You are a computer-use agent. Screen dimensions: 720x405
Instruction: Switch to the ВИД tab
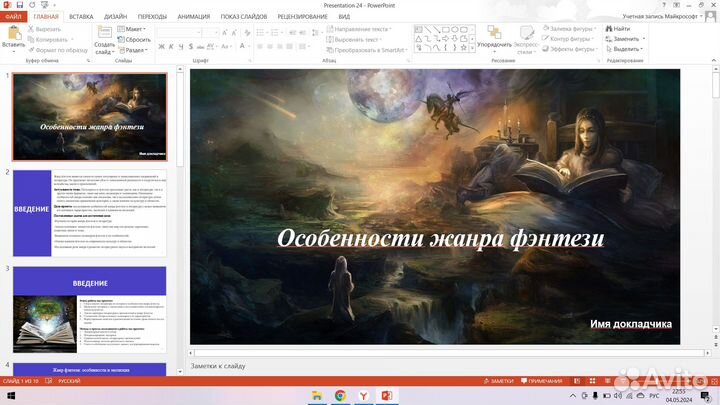tap(344, 17)
